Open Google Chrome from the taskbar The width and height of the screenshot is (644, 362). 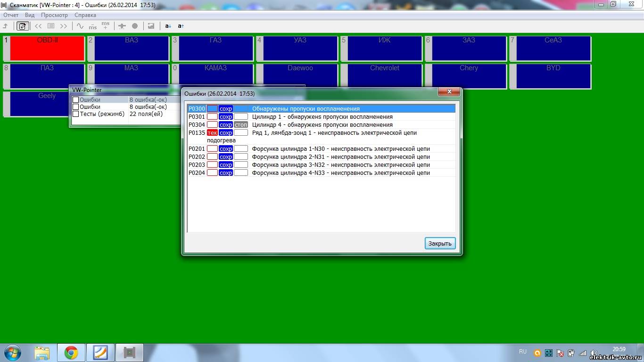tap(71, 352)
